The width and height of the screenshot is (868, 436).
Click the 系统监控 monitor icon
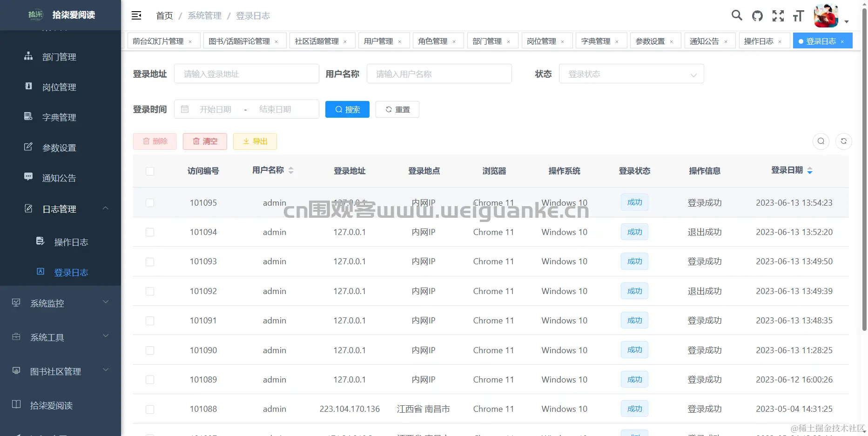point(16,303)
